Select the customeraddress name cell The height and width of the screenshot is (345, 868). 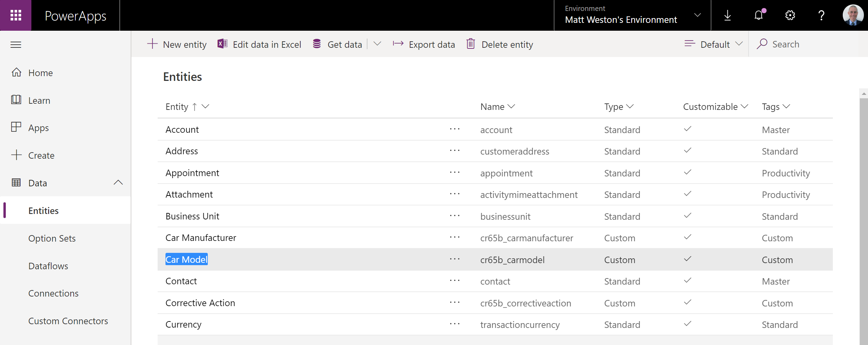pos(515,151)
